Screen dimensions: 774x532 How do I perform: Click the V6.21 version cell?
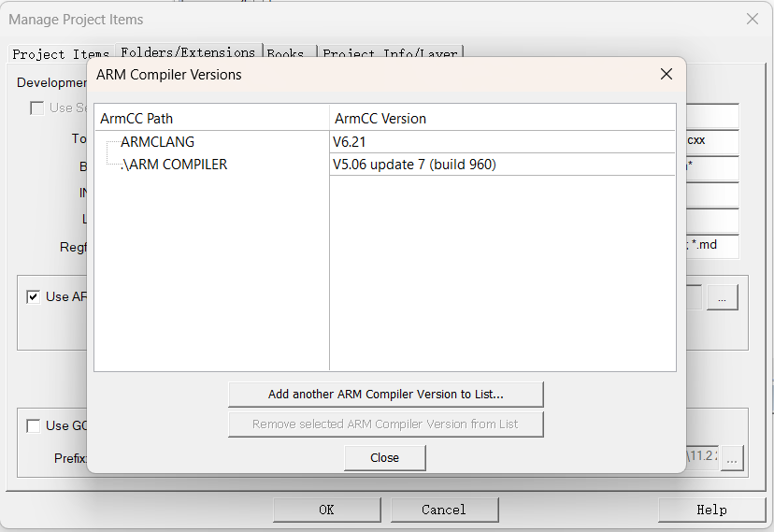click(502, 142)
